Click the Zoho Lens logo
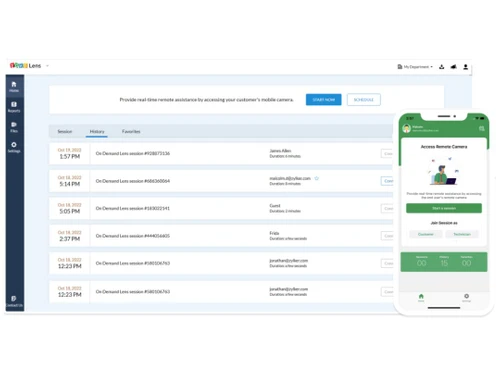Image resolution: width=500 pixels, height=375 pixels. click(x=25, y=66)
